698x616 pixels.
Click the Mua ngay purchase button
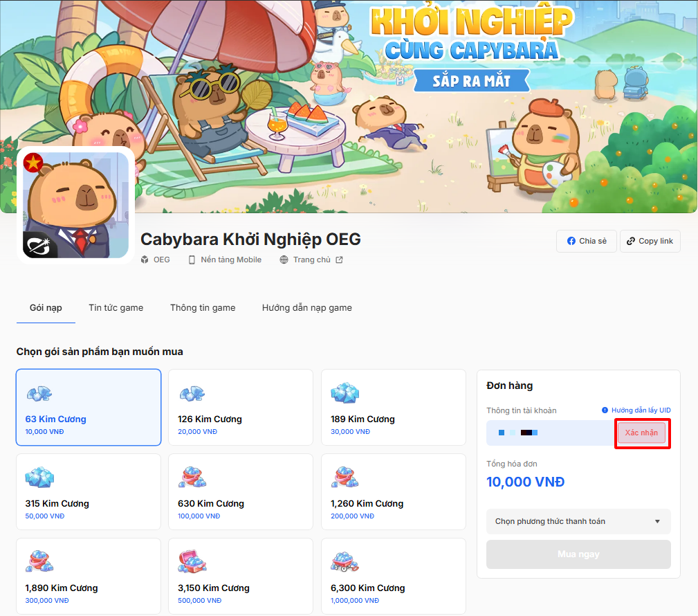578,554
